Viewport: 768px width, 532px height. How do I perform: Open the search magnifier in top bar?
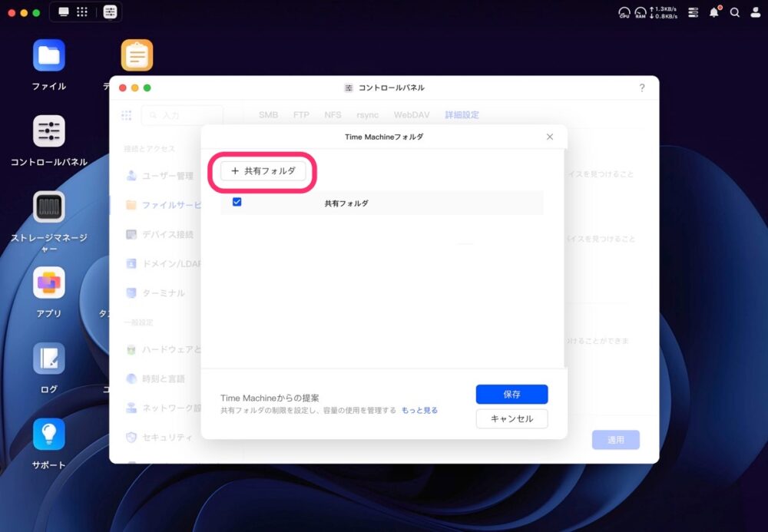(735, 12)
